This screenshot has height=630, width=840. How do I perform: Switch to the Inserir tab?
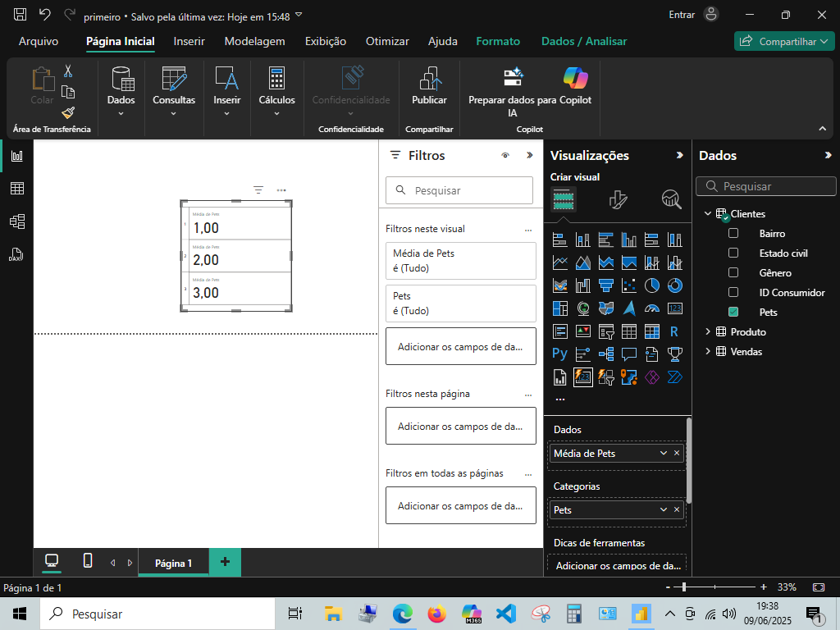(x=189, y=41)
